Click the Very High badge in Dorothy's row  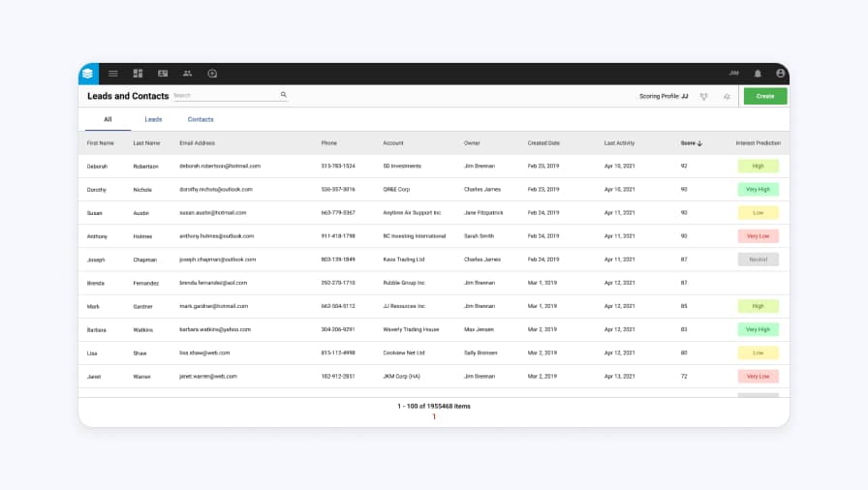758,190
